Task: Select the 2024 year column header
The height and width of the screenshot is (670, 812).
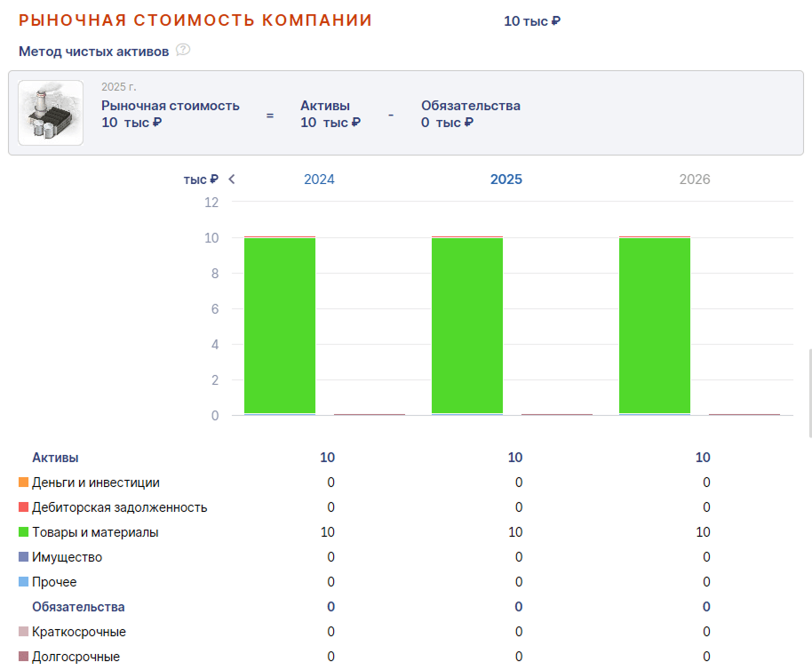Action: point(319,179)
